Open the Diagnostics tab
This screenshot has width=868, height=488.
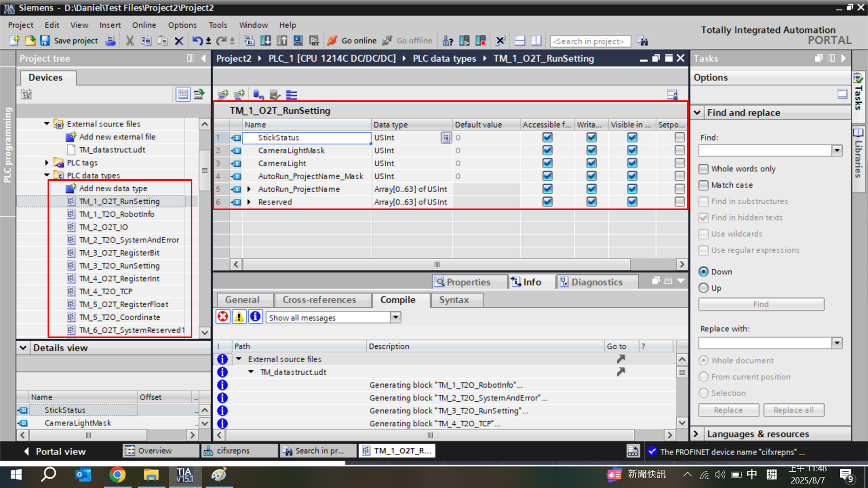coord(597,282)
